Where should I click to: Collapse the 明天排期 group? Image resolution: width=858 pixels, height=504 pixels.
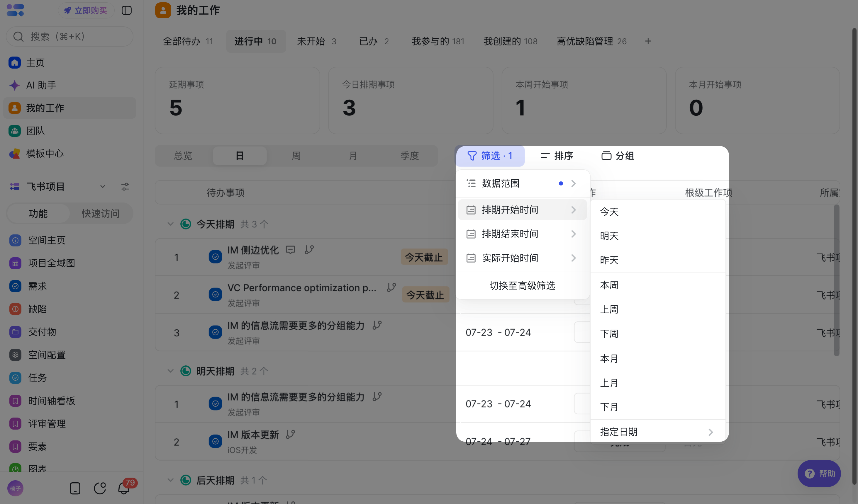[171, 371]
